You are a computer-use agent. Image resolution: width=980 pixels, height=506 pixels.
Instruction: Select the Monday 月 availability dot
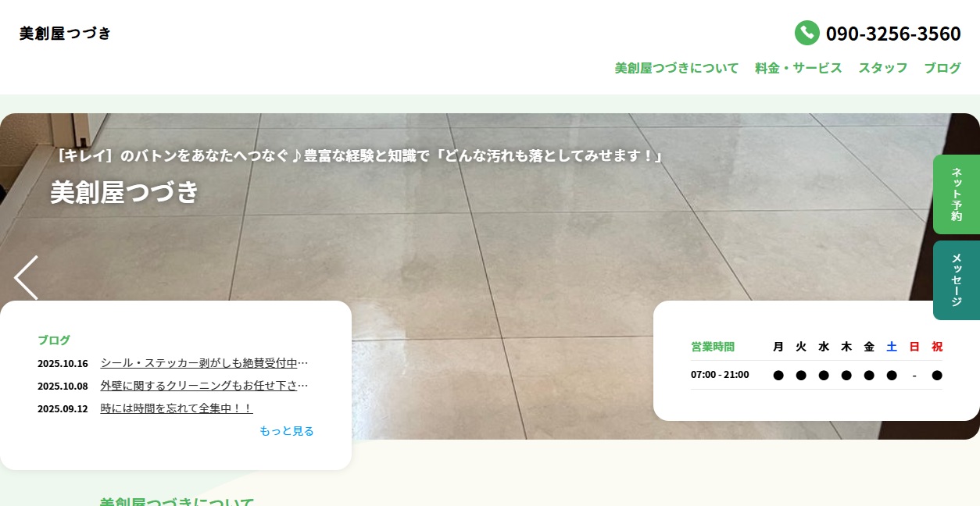pos(778,375)
